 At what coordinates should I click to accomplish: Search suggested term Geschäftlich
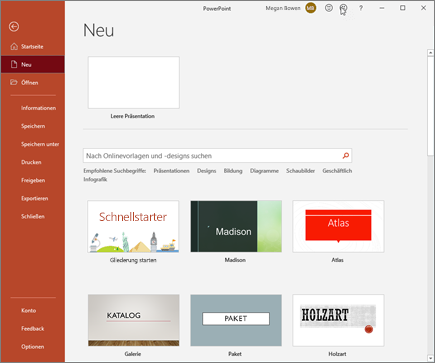(x=337, y=171)
